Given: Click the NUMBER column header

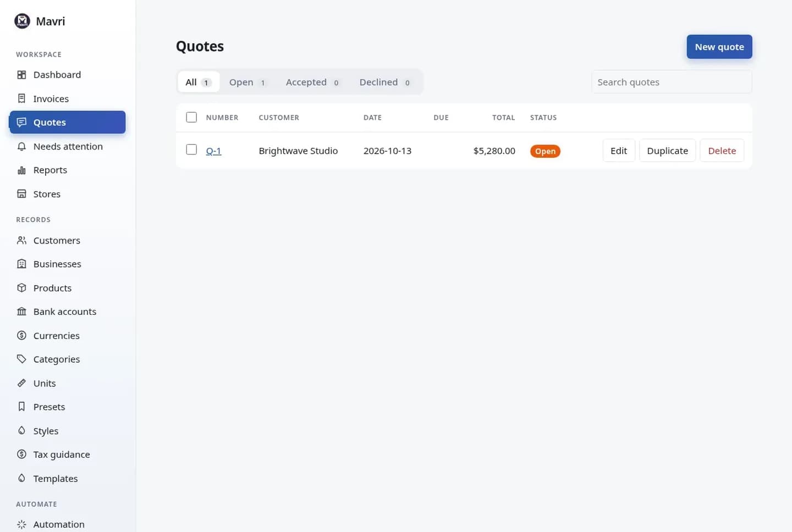Looking at the screenshot, I should point(222,118).
